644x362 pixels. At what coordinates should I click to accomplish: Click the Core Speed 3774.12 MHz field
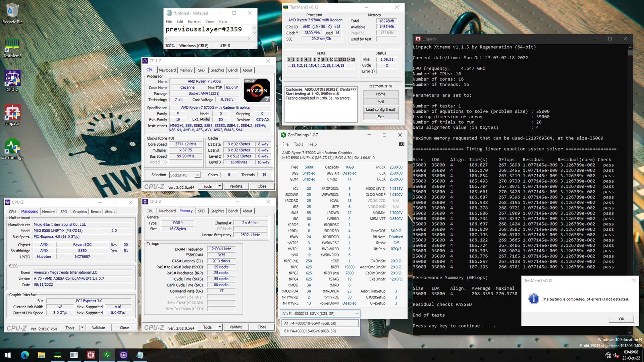click(x=186, y=144)
